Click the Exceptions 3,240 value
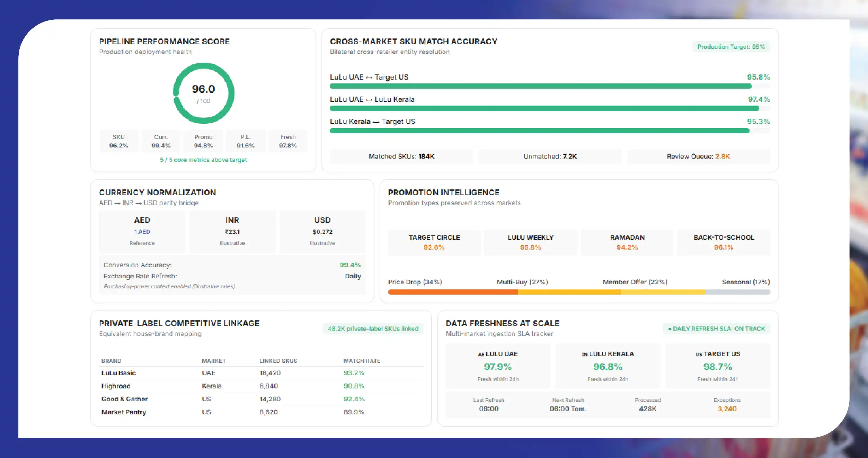868x458 pixels. 727,409
